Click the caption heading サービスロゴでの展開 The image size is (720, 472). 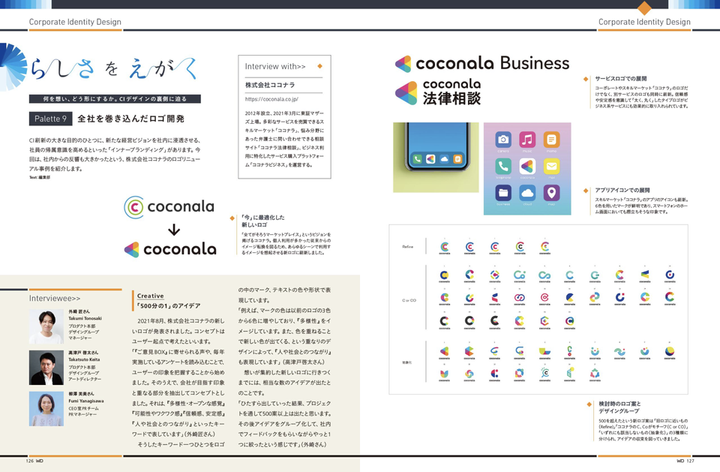tap(621, 79)
